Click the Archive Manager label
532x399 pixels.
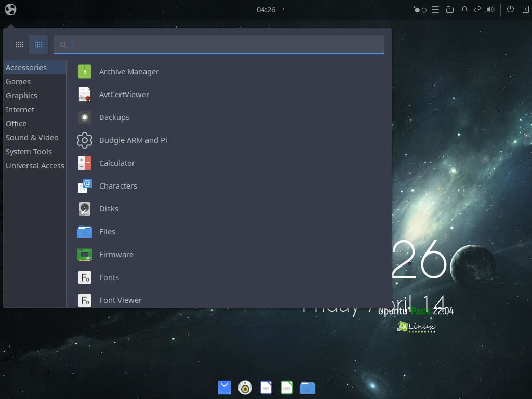coord(129,72)
